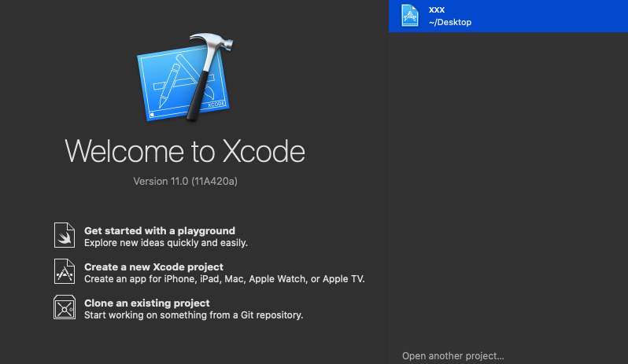Choose Clone an existing project
Viewport: 628px width, 364px height.
(147, 303)
